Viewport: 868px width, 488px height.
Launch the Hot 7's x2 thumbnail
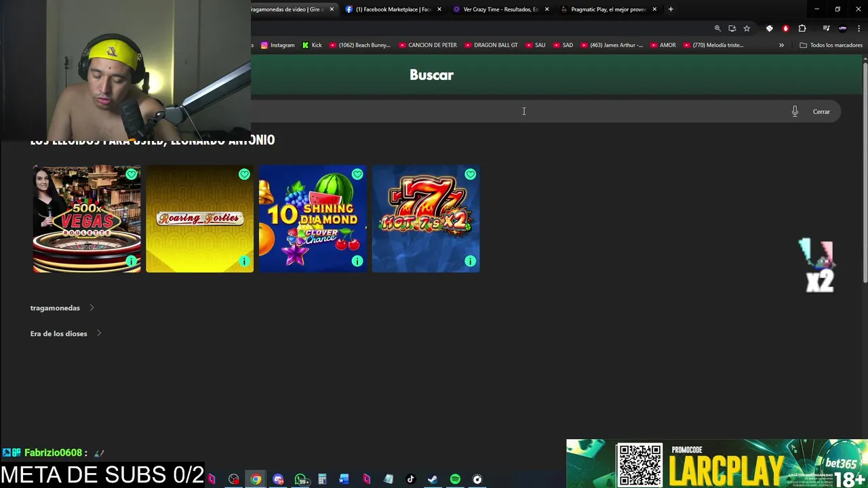tap(426, 219)
